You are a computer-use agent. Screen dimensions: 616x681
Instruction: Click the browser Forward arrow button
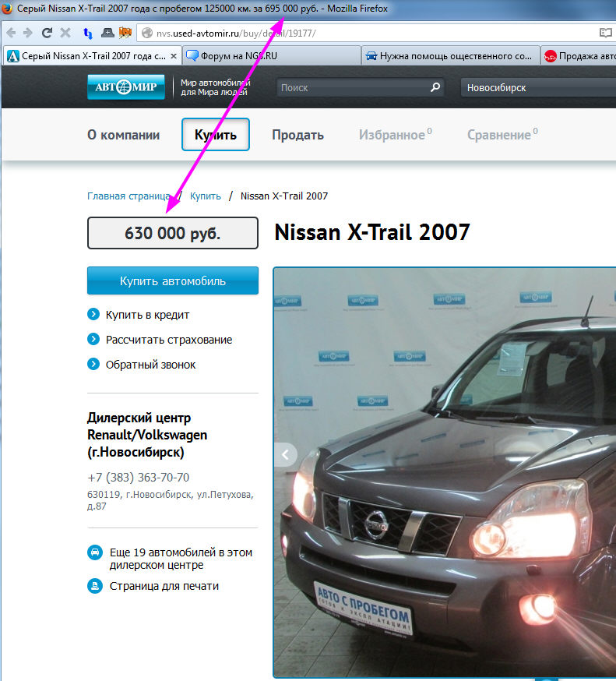click(28, 33)
